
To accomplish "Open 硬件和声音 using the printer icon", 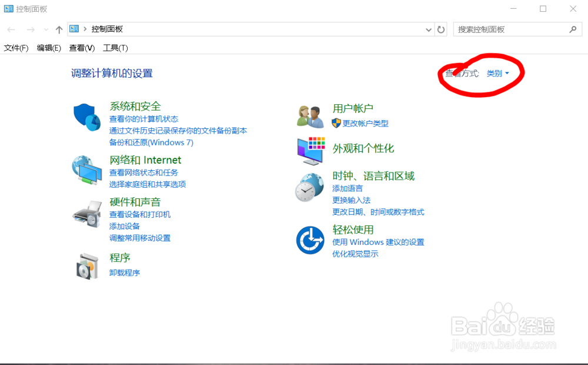I will coord(87,214).
